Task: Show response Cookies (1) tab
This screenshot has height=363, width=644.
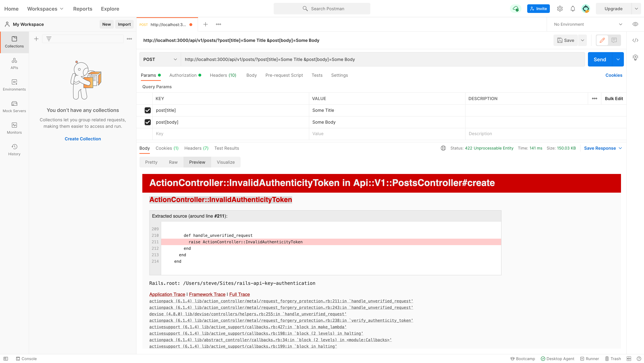Action: [167, 148]
